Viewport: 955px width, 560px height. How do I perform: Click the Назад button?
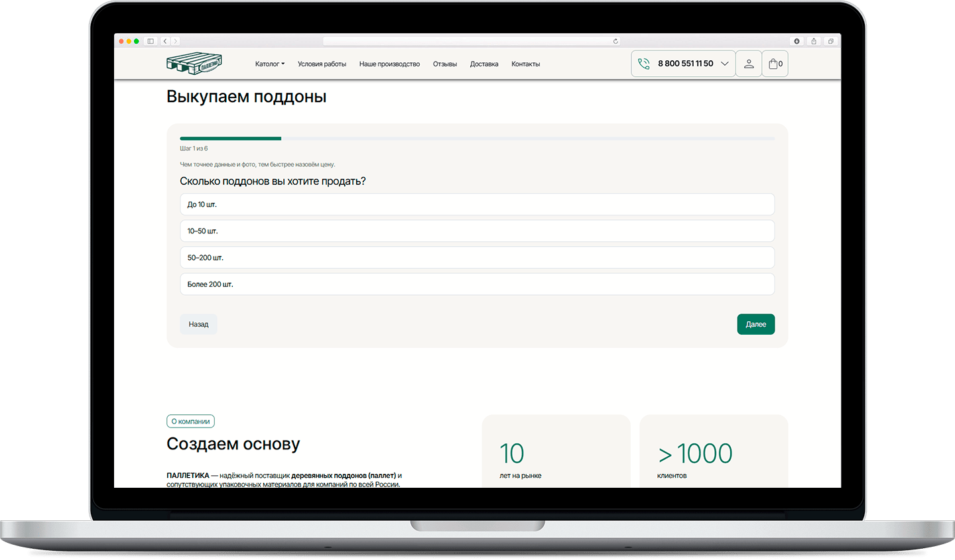pos(198,324)
